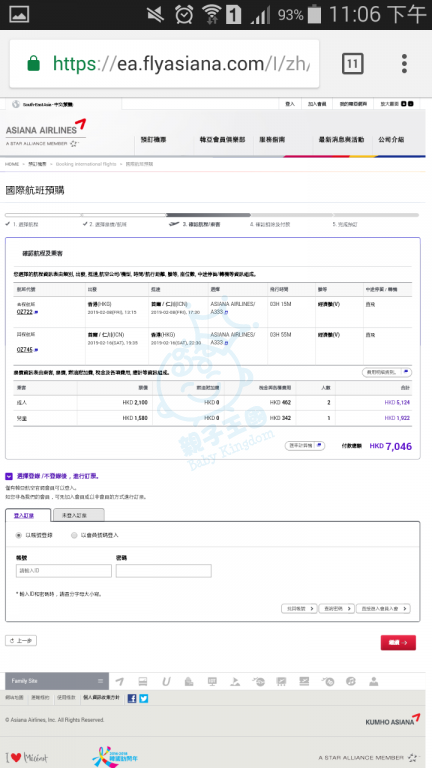
Task: Click the italic U family site icon
Action: coord(166,681)
